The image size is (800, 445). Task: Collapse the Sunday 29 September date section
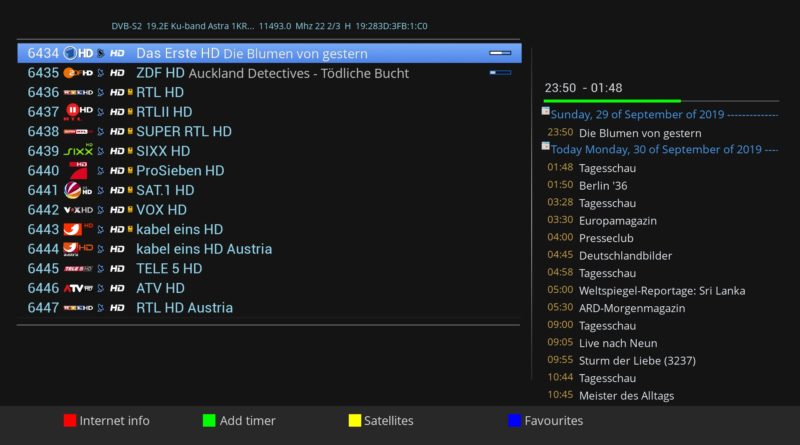click(545, 112)
